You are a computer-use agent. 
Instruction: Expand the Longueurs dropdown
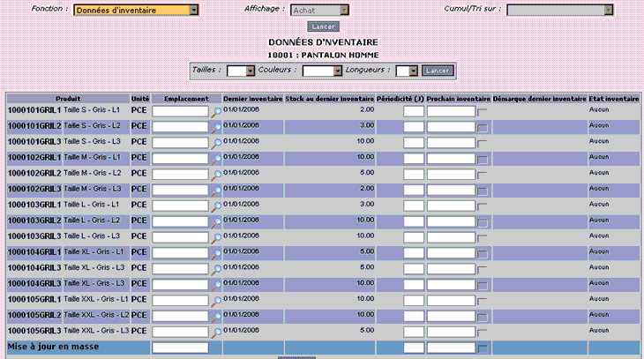tap(407, 71)
